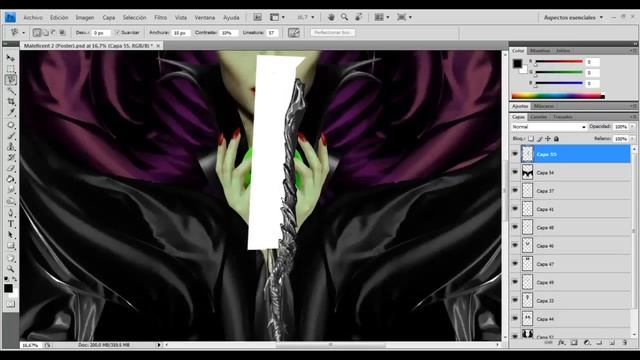Select the Paint Bucket tool
640x360 pixels.
click(11, 180)
